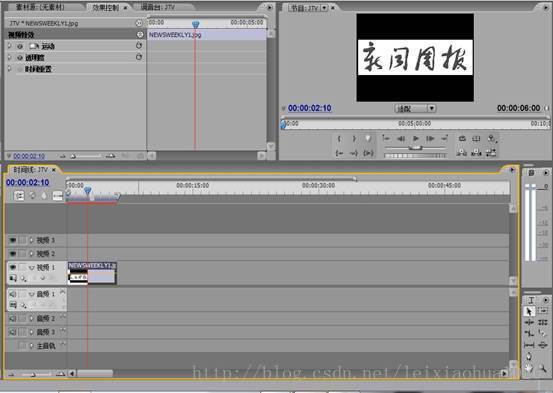Expand the 时间重置 effect properties
Image resolution: width=553 pixels, height=393 pixels.
pyautogui.click(x=10, y=69)
